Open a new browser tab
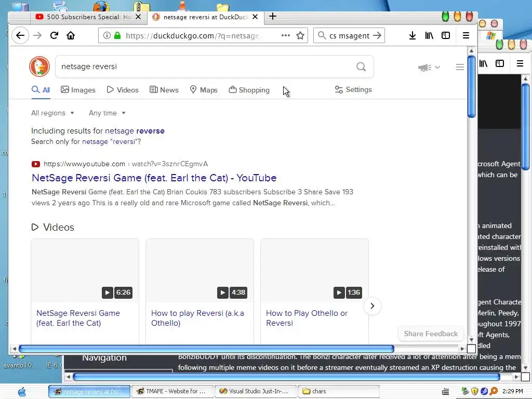 click(272, 16)
